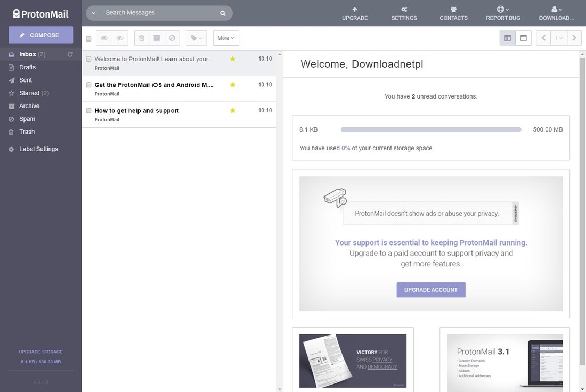The height and width of the screenshot is (392, 586).
Task: Open the Download user account dropdown
Action: click(556, 13)
